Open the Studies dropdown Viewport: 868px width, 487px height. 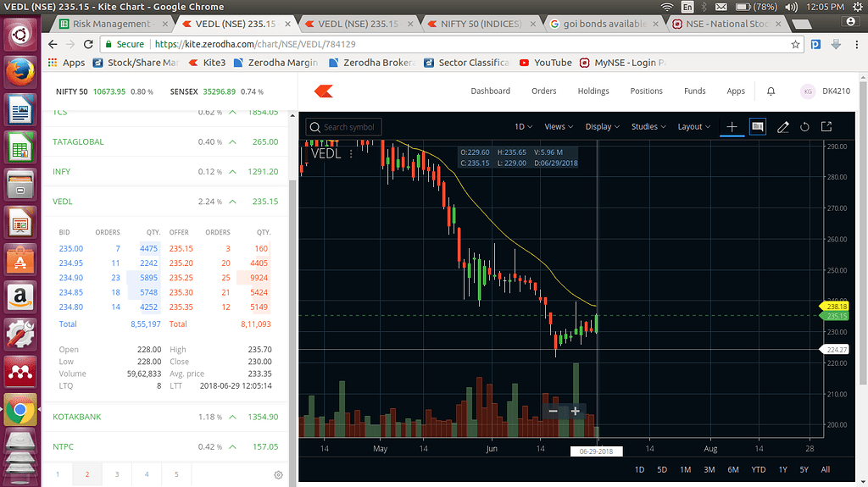(648, 127)
